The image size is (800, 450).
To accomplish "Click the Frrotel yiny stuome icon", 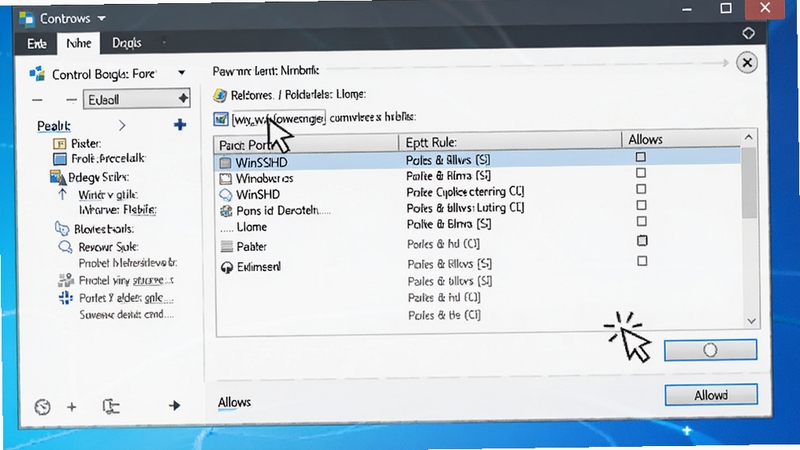I will point(66,281).
